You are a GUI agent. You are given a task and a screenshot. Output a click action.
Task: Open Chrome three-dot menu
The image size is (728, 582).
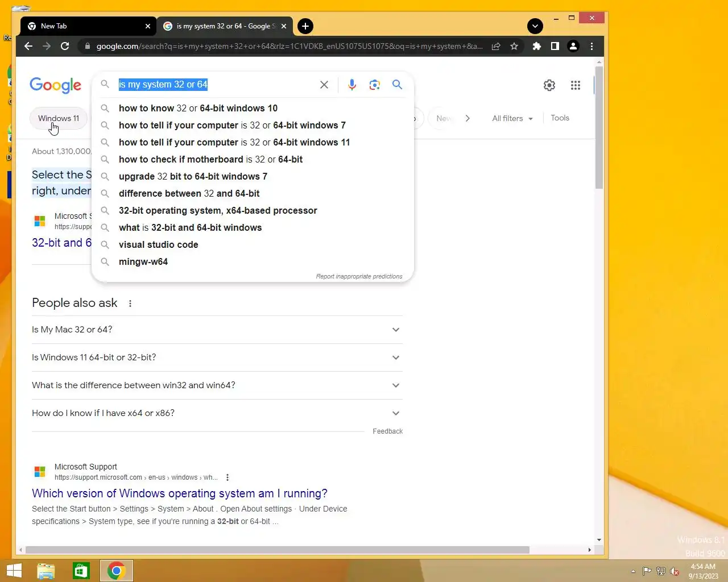pos(591,46)
